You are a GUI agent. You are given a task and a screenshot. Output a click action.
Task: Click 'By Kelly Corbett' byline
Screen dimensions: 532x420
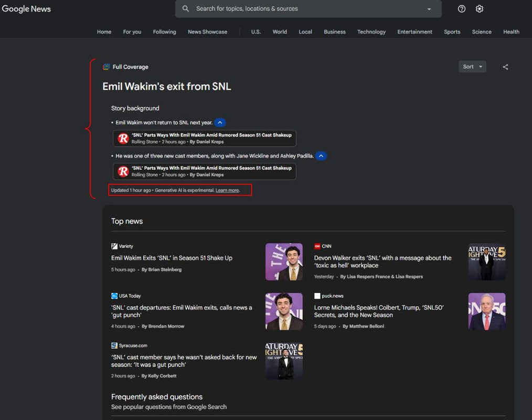159,375
